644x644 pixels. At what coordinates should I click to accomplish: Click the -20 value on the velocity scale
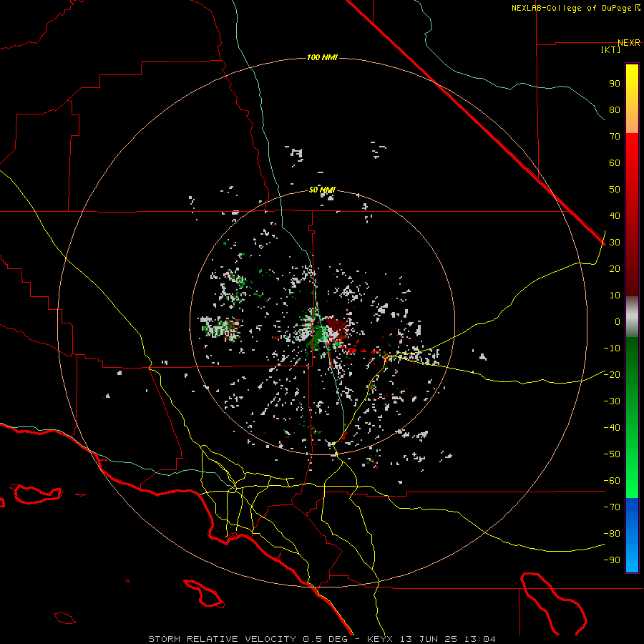coord(612,375)
